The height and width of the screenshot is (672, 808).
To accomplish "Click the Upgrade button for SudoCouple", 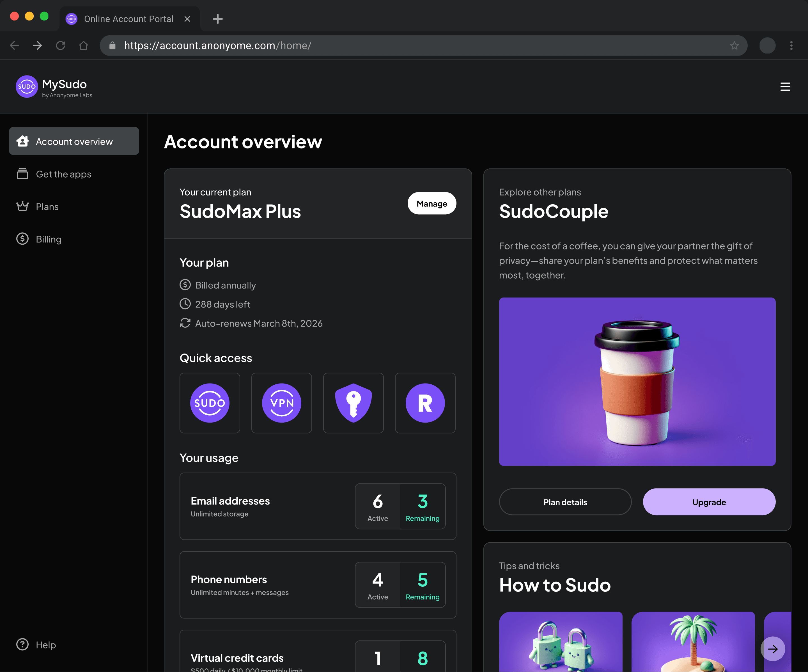I will 709,502.
